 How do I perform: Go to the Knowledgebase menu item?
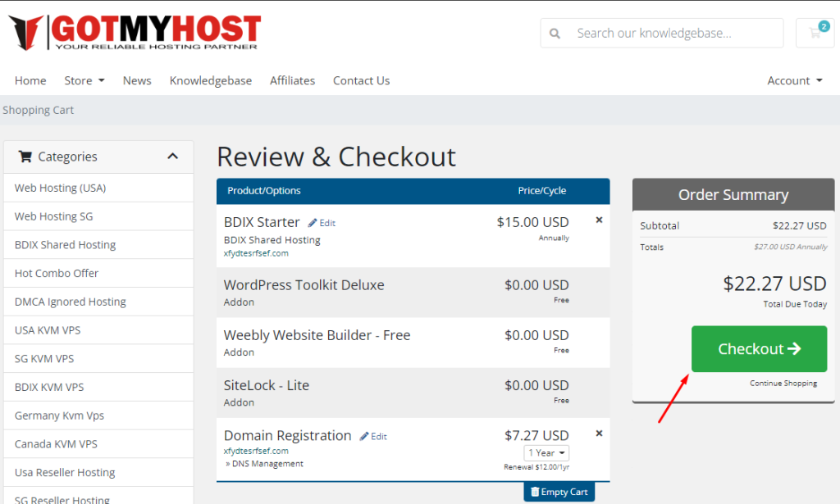pyautogui.click(x=210, y=80)
